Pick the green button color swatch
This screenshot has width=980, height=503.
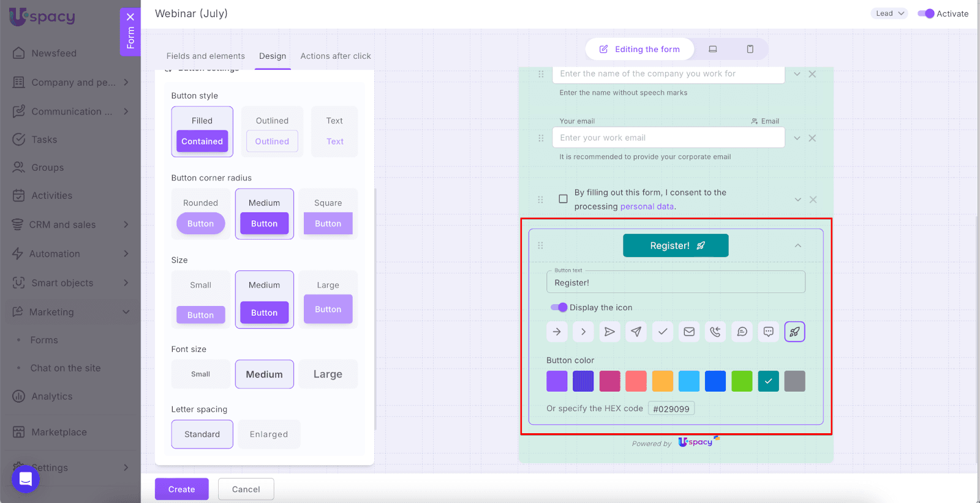click(742, 381)
